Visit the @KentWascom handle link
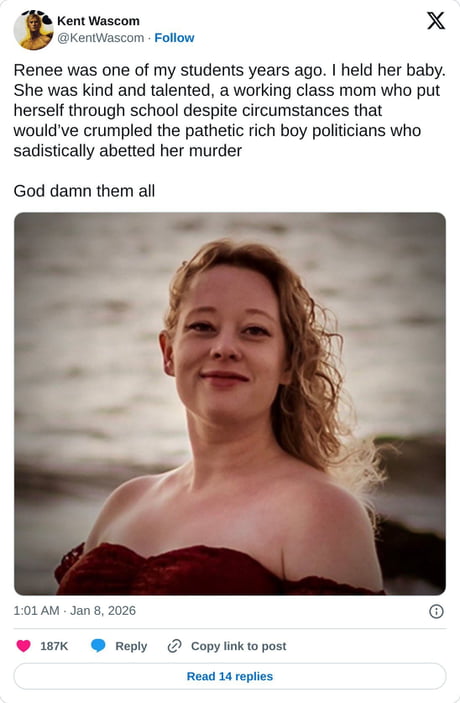460x703 pixels. (100, 38)
